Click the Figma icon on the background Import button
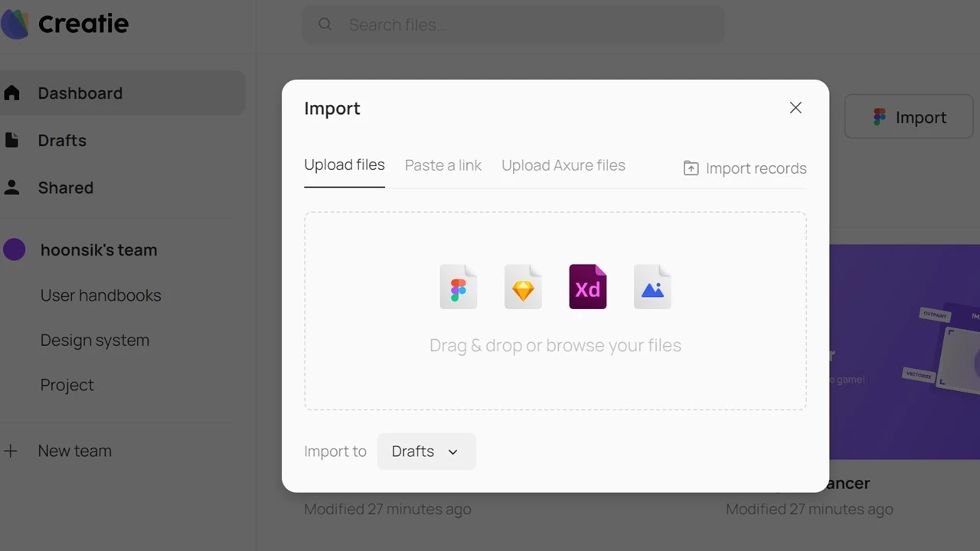This screenshot has width=980, height=551. click(x=880, y=117)
